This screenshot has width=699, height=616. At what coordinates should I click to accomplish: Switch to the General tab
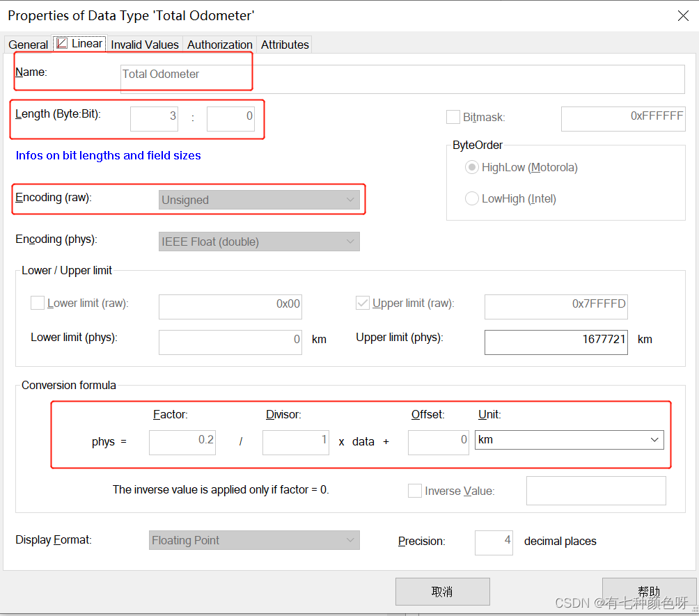[28, 45]
